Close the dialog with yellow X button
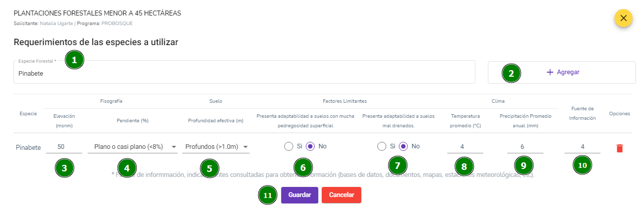This screenshot has width=644, height=213. 623,18
